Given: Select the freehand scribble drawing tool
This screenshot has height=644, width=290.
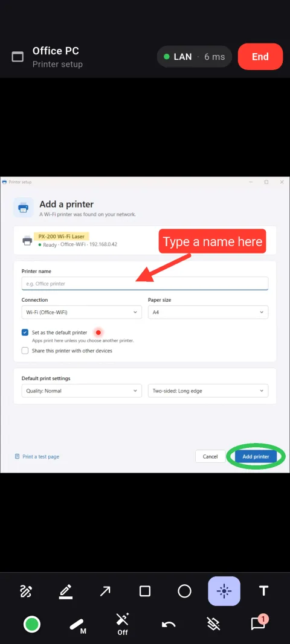Looking at the screenshot, I should [26, 591].
